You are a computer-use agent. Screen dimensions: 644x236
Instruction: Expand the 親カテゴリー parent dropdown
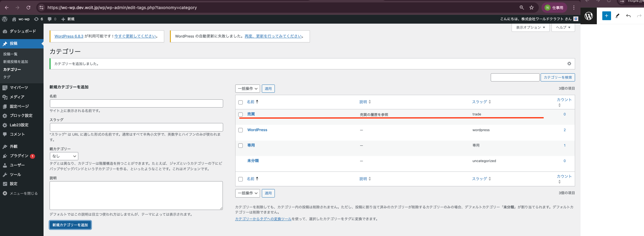click(x=64, y=156)
